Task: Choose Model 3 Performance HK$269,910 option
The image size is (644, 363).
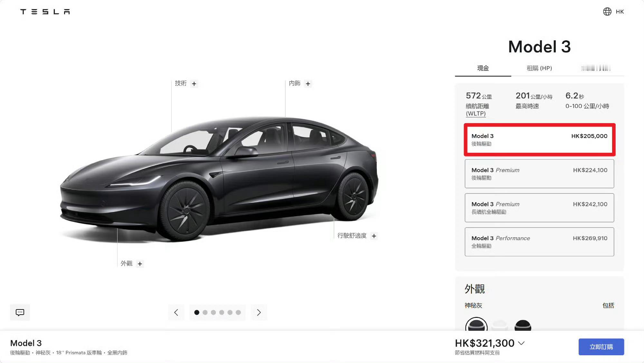Action: click(x=539, y=242)
